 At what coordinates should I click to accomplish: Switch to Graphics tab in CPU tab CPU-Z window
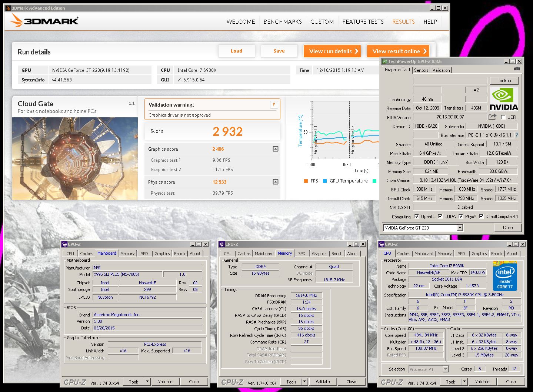pyautogui.click(x=479, y=254)
